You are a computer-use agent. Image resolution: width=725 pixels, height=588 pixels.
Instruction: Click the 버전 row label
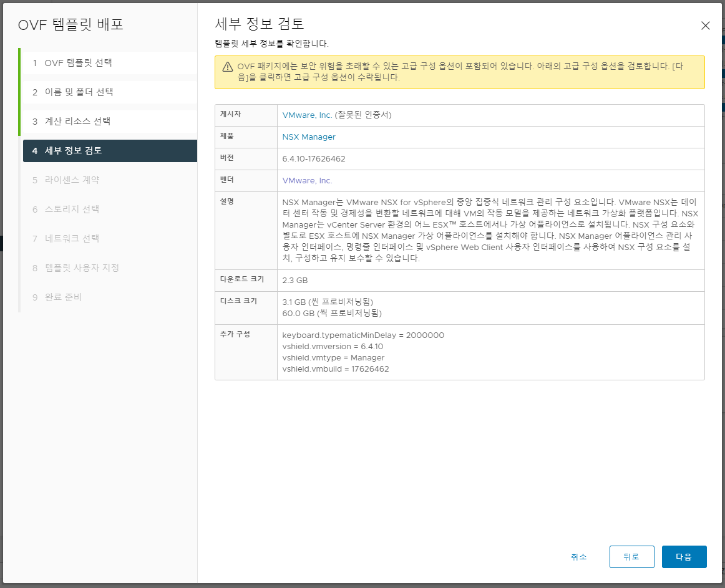pos(226,158)
